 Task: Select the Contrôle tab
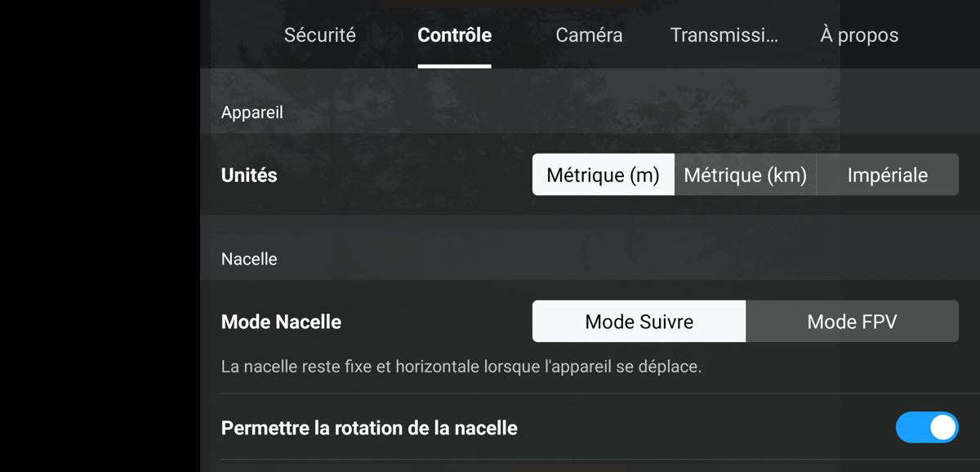(454, 35)
